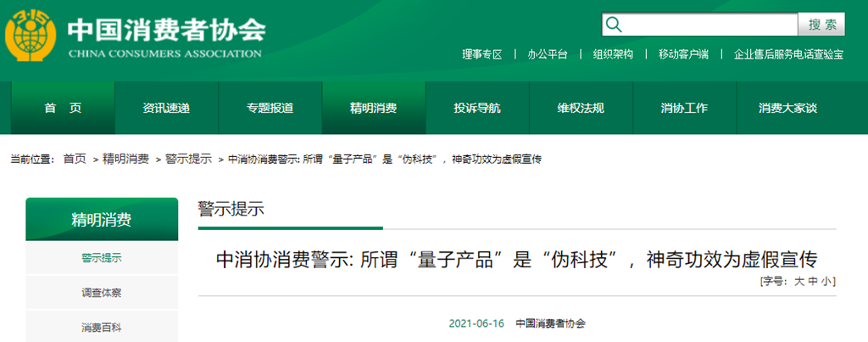The height and width of the screenshot is (342, 868).
Task: Open the 资讯速递 navigation menu
Action: (x=166, y=108)
